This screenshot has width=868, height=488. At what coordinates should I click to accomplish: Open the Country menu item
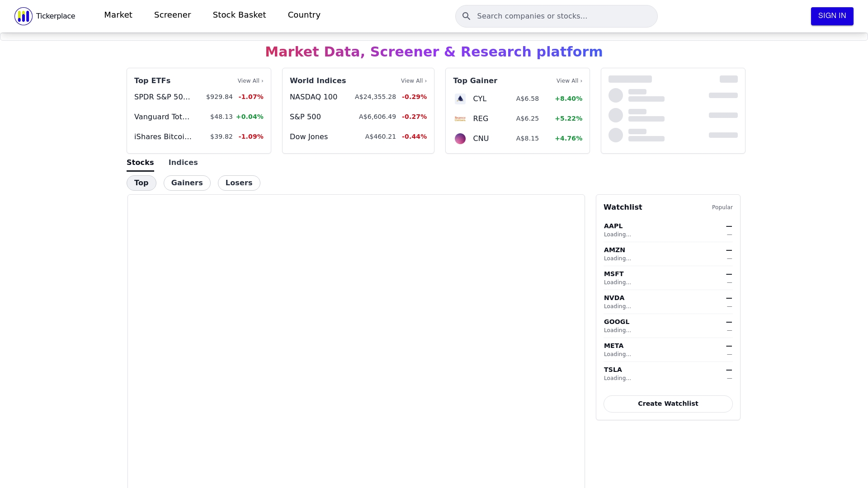pos(304,15)
